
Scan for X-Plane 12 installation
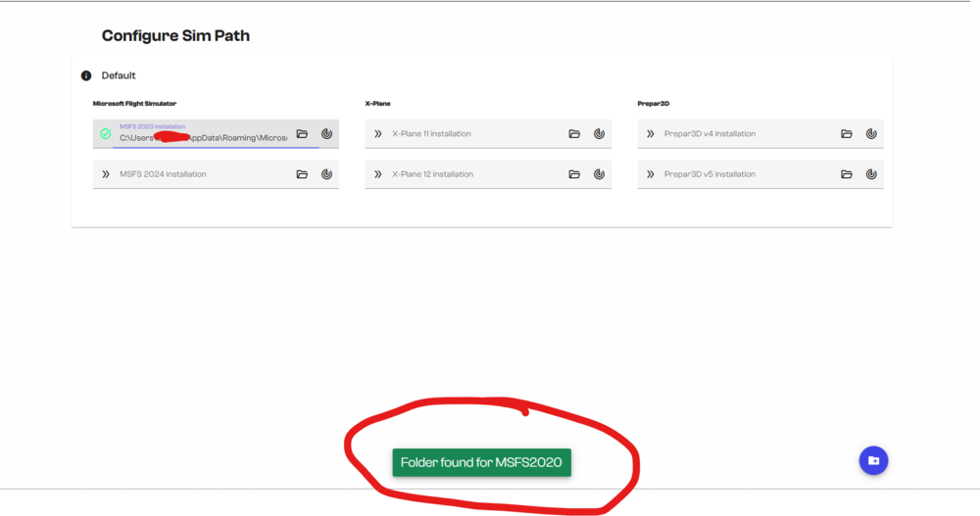[x=599, y=174]
